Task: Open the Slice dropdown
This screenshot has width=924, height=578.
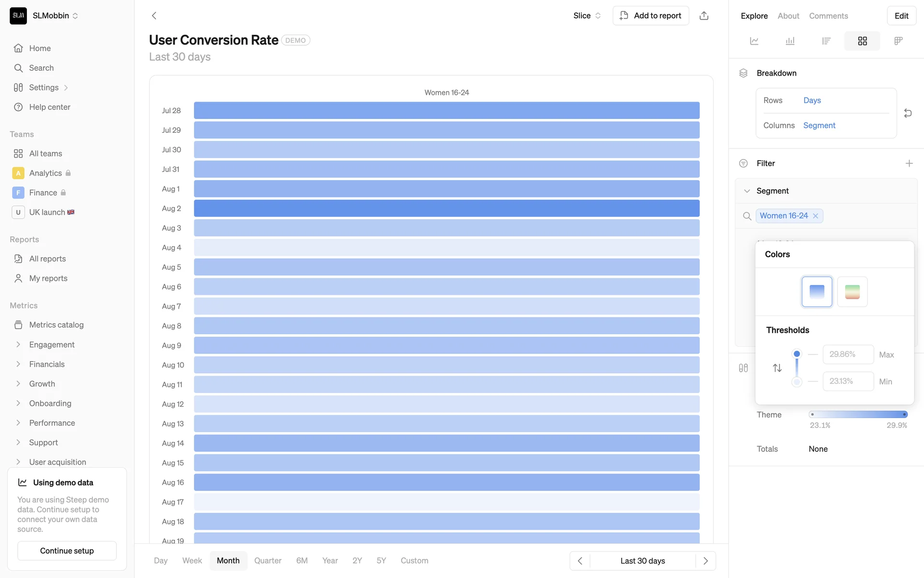Action: 587,15
